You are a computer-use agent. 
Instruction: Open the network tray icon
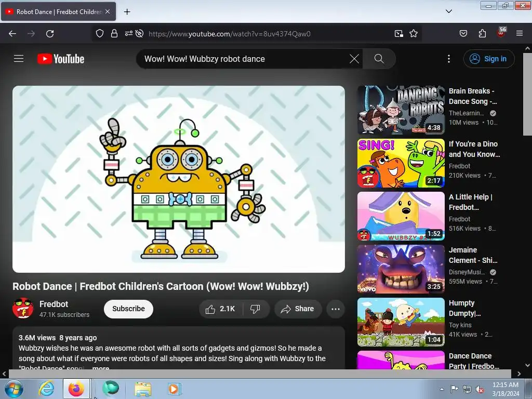click(x=467, y=389)
